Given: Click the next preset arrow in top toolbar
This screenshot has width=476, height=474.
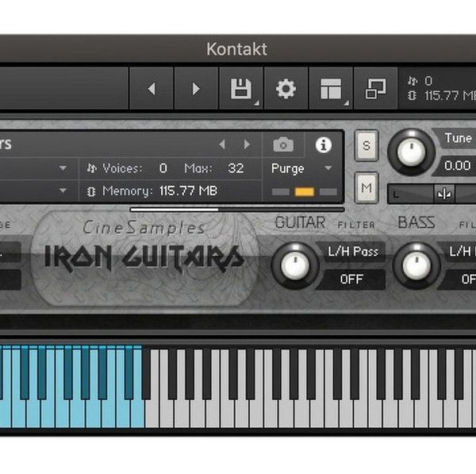Looking at the screenshot, I should coord(196,89).
